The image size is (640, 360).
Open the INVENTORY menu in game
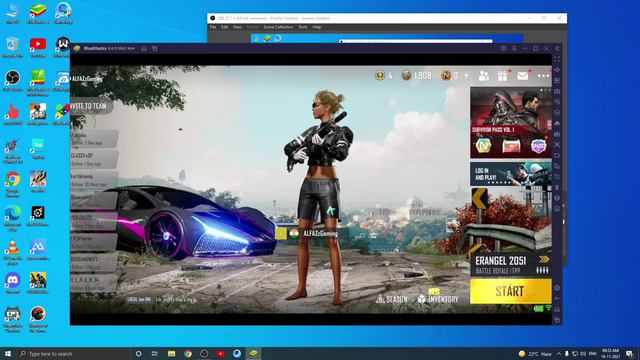[x=438, y=298]
